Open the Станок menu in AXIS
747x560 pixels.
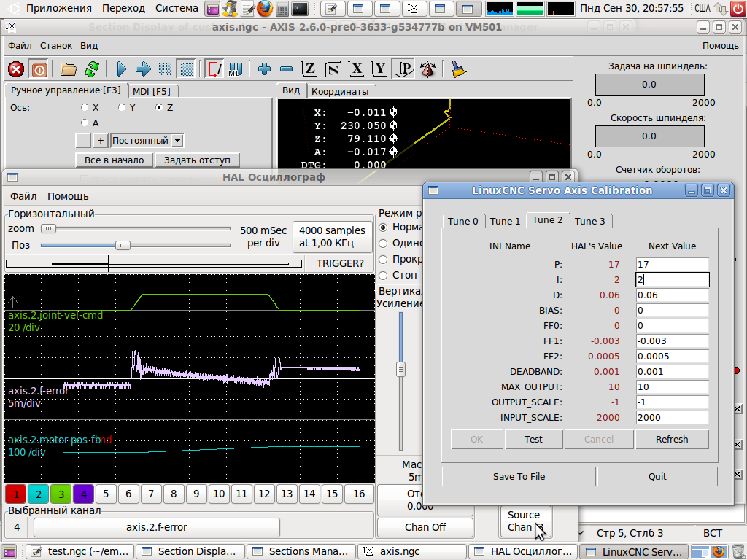[55, 46]
